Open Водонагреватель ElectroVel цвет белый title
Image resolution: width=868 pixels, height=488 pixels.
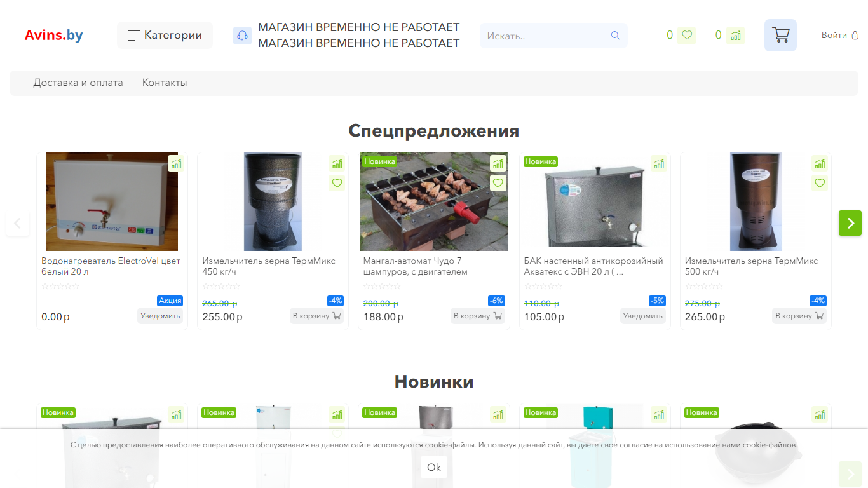coord(111,266)
